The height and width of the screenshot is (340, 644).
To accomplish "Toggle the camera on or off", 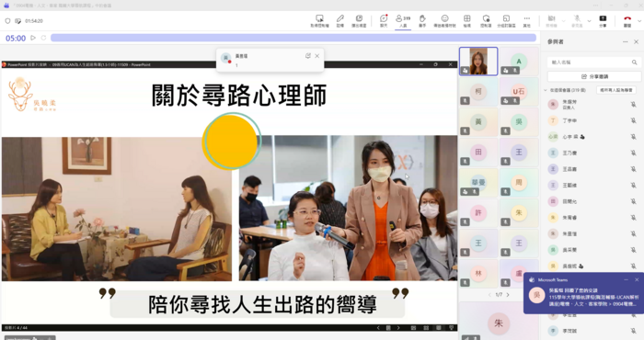I will tap(551, 20).
